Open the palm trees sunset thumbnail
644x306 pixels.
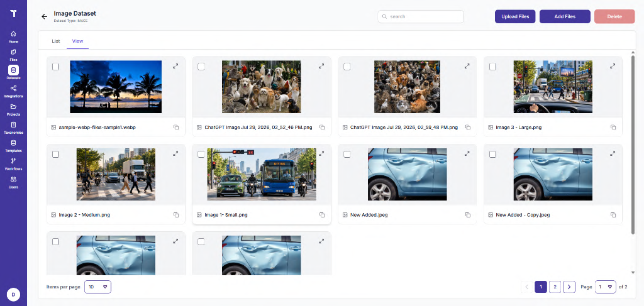[116, 87]
